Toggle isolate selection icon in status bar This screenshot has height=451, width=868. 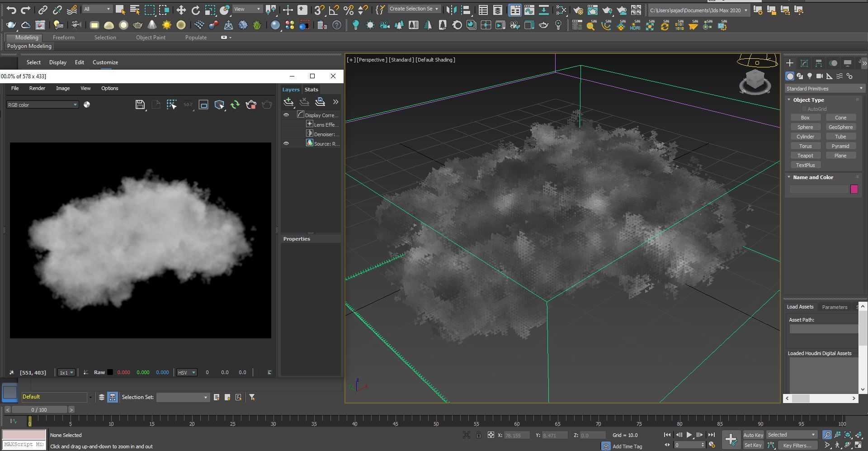[x=466, y=435]
